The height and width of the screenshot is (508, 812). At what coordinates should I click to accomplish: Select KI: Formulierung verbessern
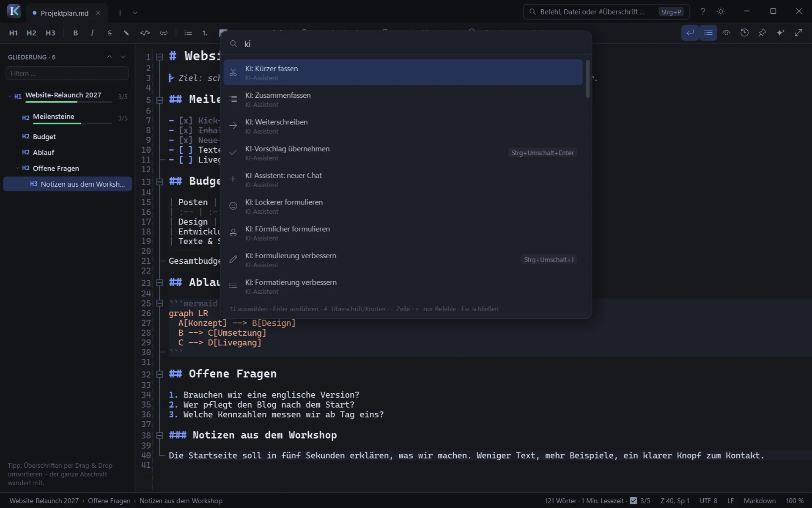tap(403, 260)
